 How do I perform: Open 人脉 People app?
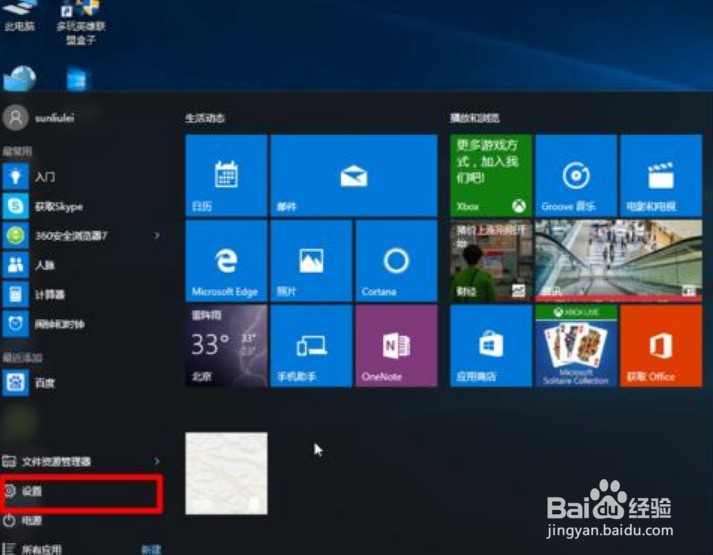[82, 265]
